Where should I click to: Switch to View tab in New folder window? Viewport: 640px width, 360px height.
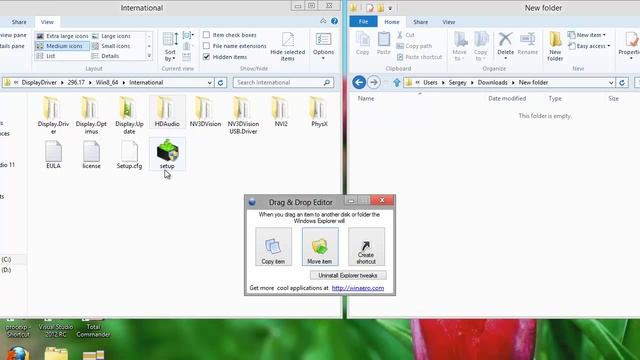click(448, 22)
